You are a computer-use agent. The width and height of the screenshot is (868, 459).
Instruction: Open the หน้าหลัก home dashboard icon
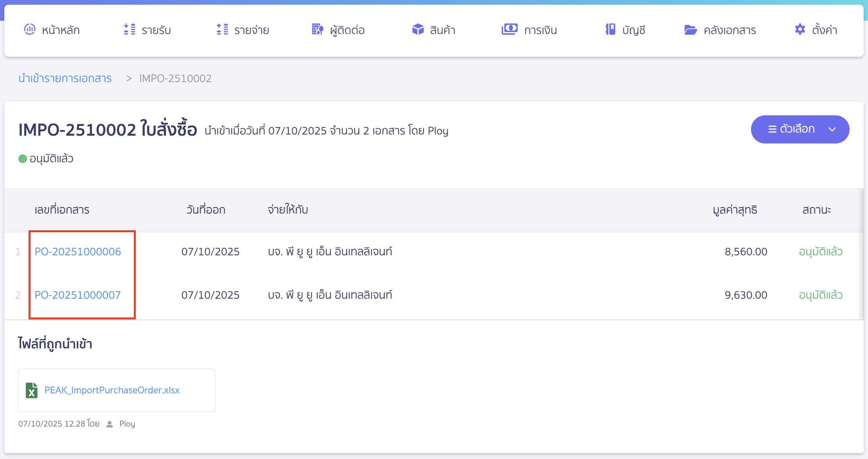tap(30, 29)
